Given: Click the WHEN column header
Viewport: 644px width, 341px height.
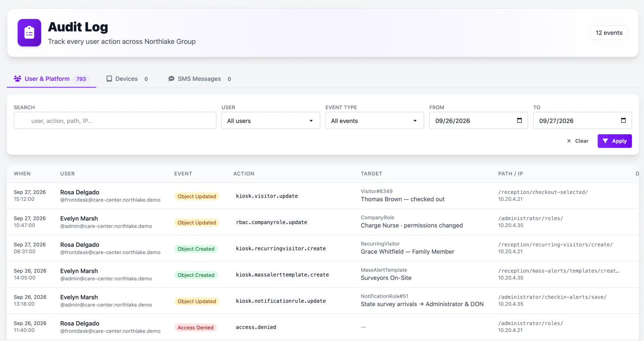Looking at the screenshot, I should (22, 174).
